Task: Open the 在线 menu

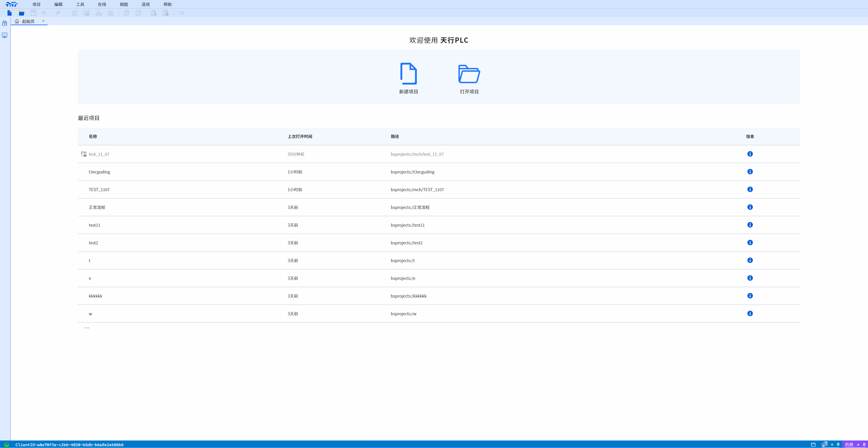Action: (x=102, y=4)
